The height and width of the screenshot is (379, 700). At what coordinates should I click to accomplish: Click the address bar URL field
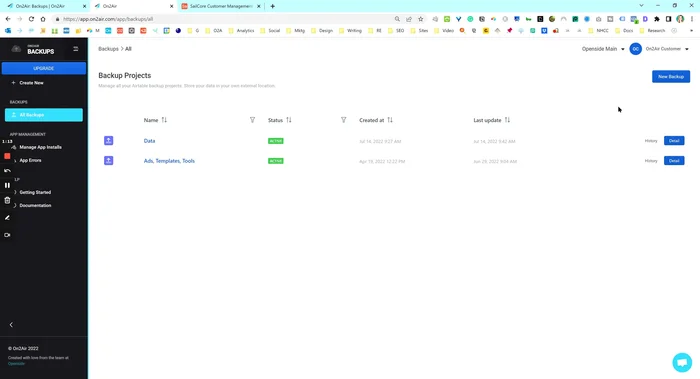pyautogui.click(x=223, y=19)
